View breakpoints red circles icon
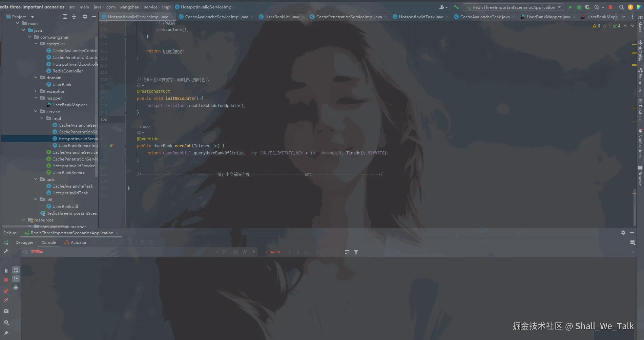The image size is (644, 340). (x=6, y=291)
